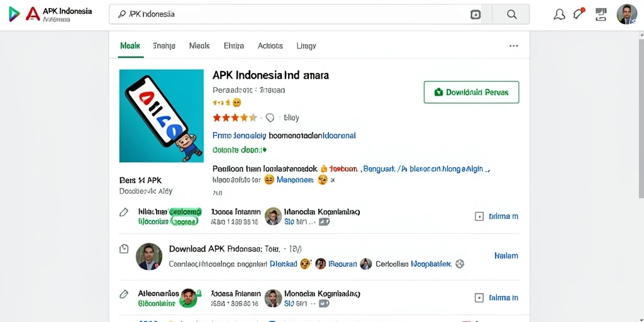The height and width of the screenshot is (322, 644).
Task: Click the Bers APK caption under thumbnail
Action: 140,180
